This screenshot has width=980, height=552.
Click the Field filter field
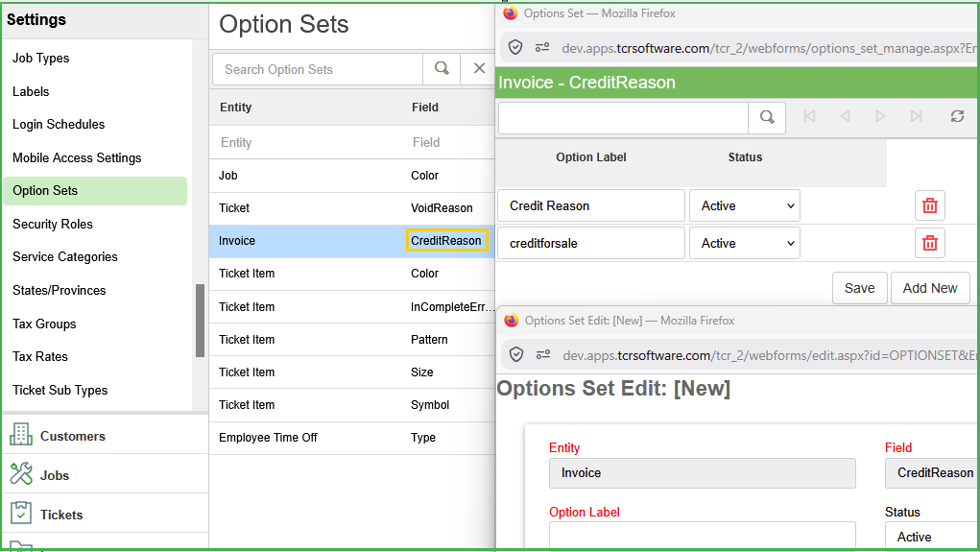[450, 142]
